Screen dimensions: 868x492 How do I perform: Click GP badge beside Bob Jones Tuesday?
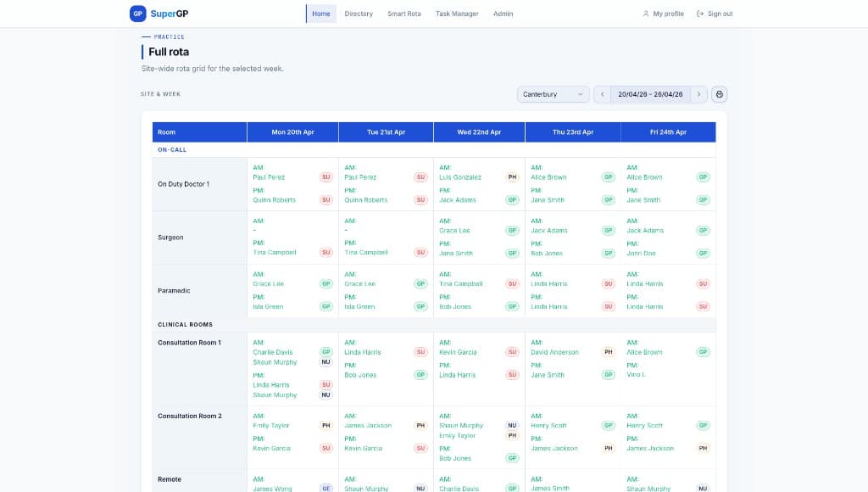click(420, 375)
